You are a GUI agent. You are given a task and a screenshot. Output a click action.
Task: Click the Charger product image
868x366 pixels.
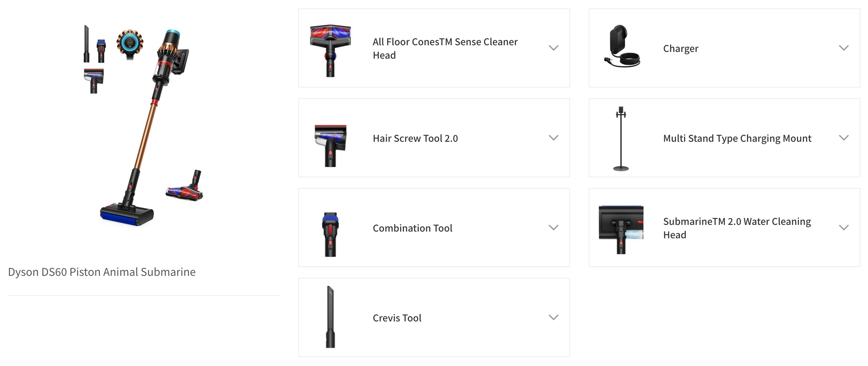pyautogui.click(x=622, y=47)
